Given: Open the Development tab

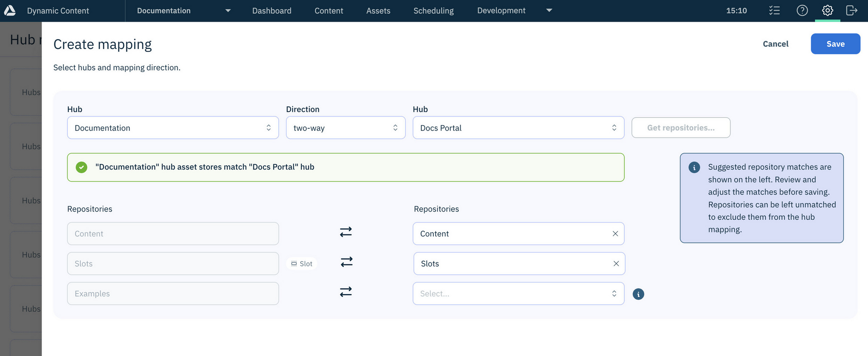Looking at the screenshot, I should point(501,11).
